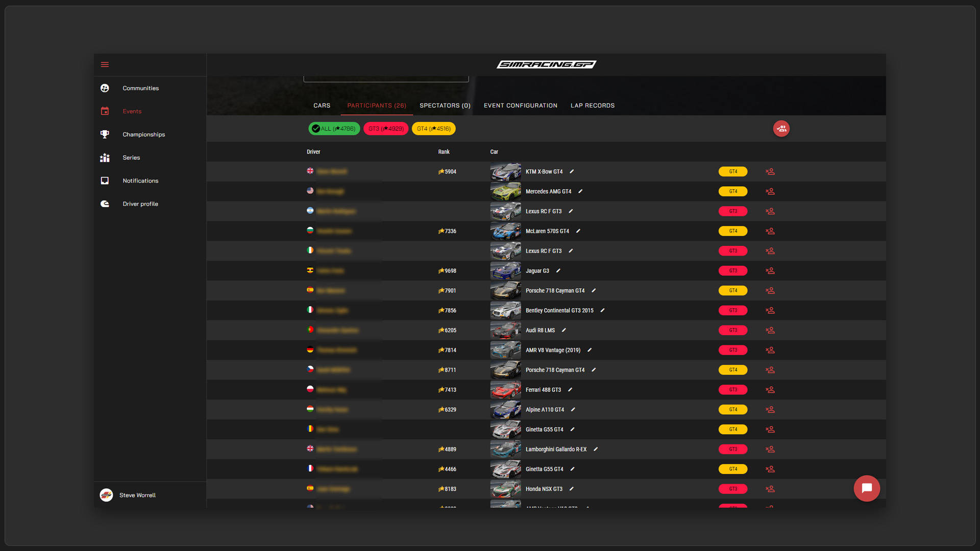The height and width of the screenshot is (551, 980).
Task: Open the Event Configuration tab
Action: (x=520, y=106)
